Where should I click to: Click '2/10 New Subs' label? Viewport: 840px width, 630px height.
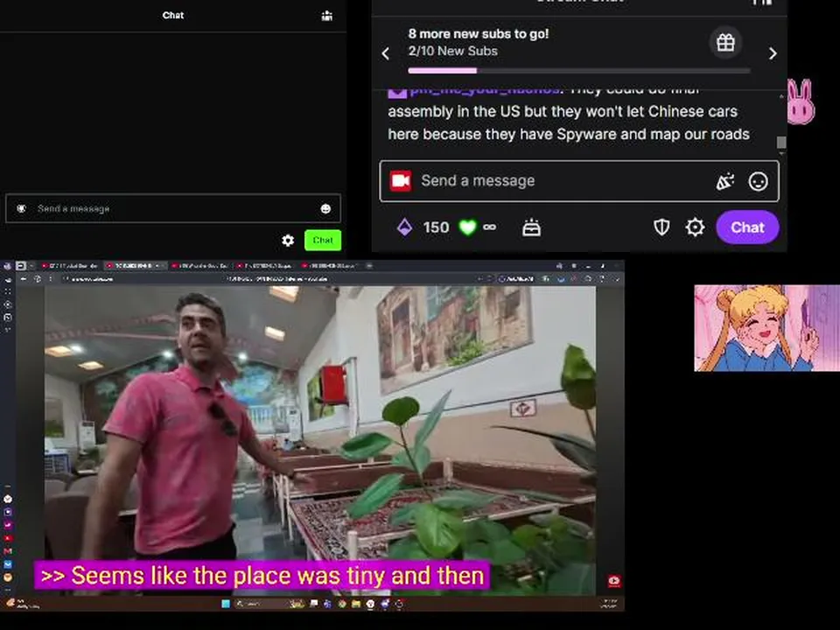[452, 51]
